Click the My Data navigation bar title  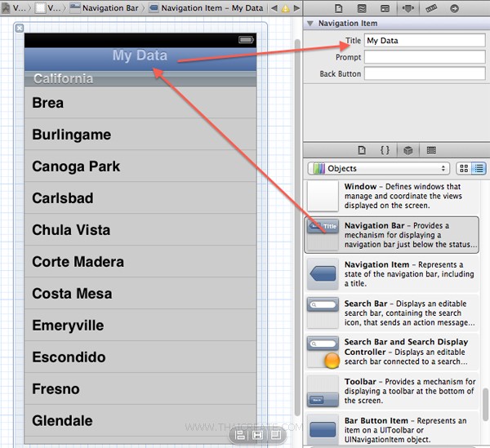click(x=140, y=55)
